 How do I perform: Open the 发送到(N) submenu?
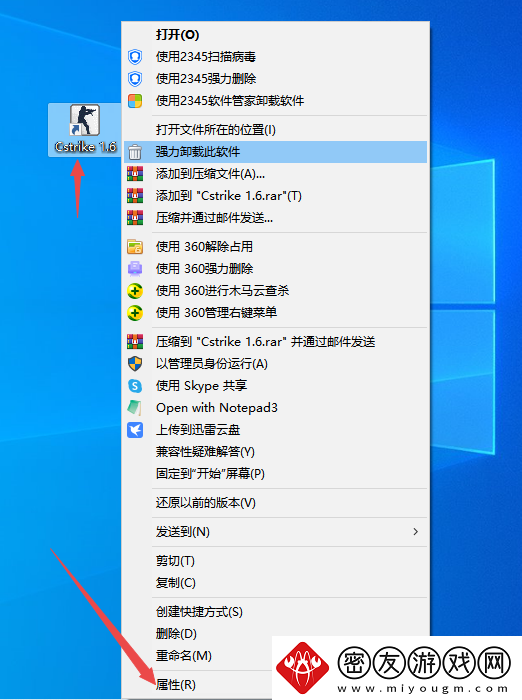pos(276,532)
